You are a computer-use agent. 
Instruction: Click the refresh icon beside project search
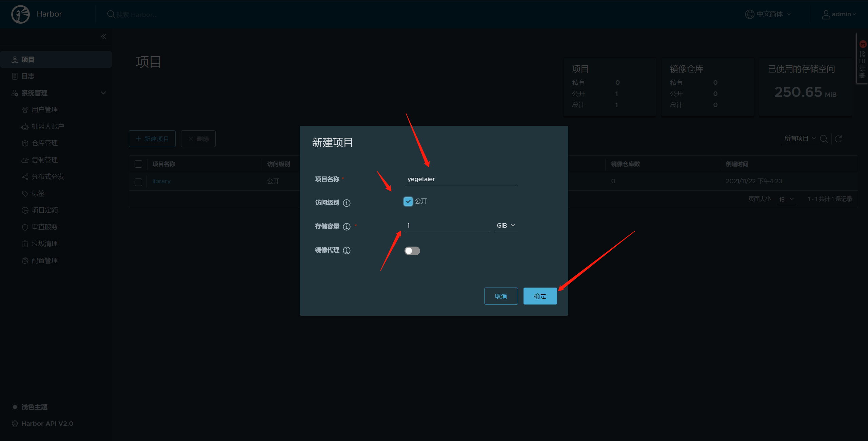tap(838, 139)
